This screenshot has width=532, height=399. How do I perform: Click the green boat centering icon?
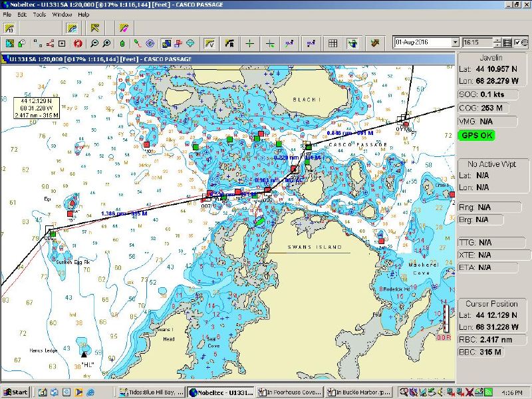click(x=122, y=43)
